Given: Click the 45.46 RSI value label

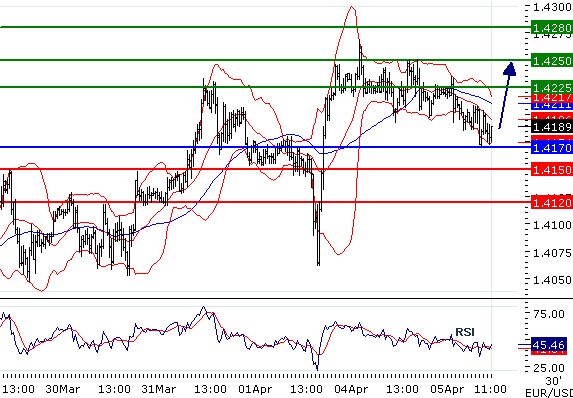Looking at the screenshot, I should (x=549, y=345).
